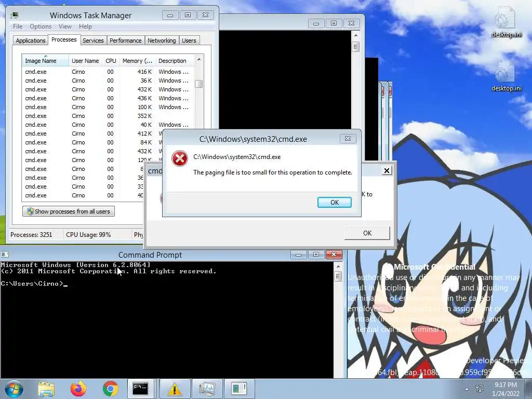Image resolution: width=532 pixels, height=399 pixels.
Task: Select the Command Prompt taskbar icon
Action: click(x=140, y=389)
